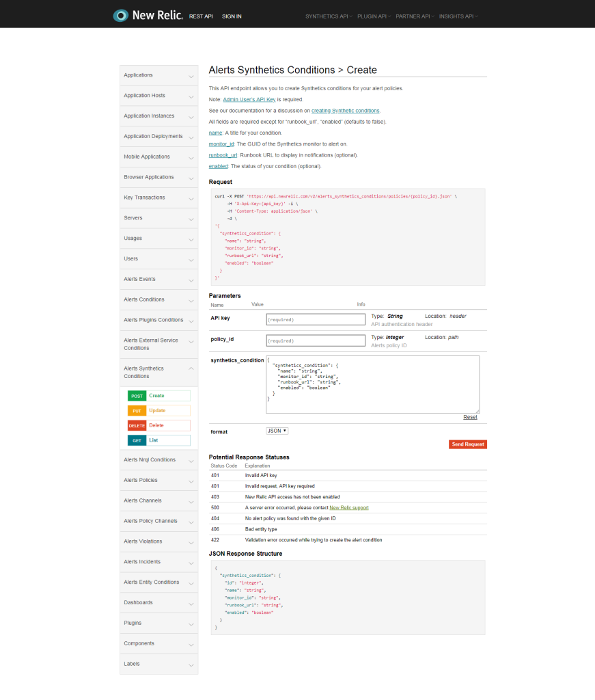Open the format JSON dropdown
The width and height of the screenshot is (595, 700).
pyautogui.click(x=277, y=430)
